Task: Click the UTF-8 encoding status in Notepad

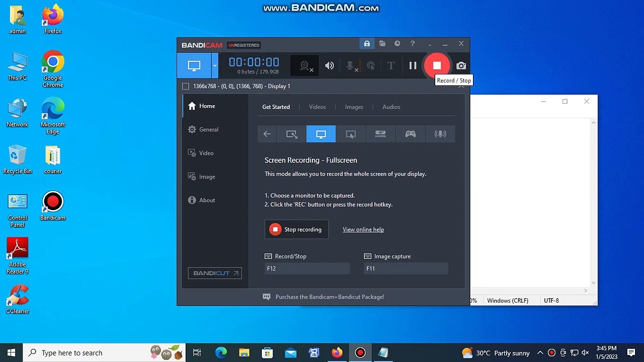Action: point(551,301)
